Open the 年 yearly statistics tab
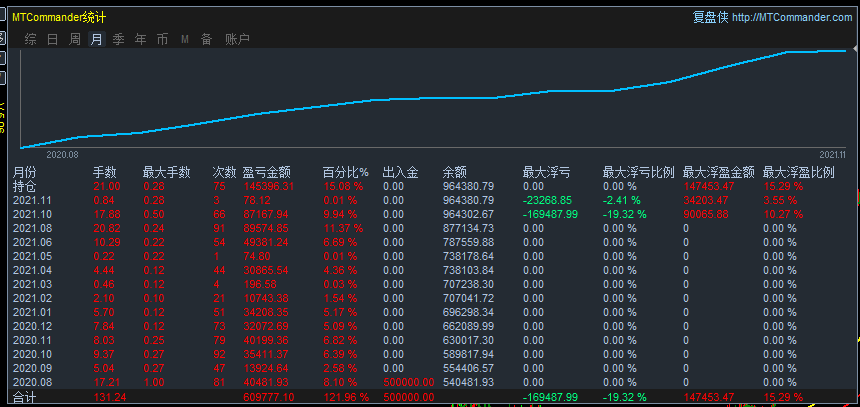 pyautogui.click(x=140, y=39)
